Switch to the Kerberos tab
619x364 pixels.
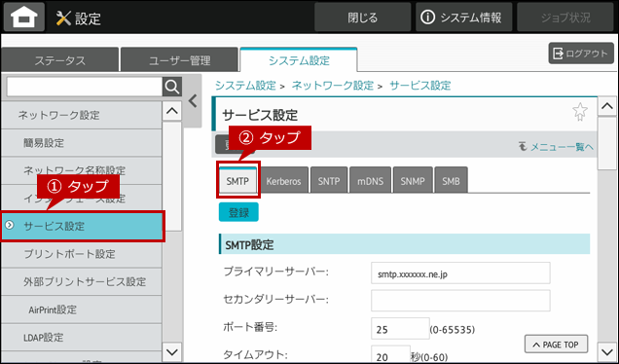[283, 181]
